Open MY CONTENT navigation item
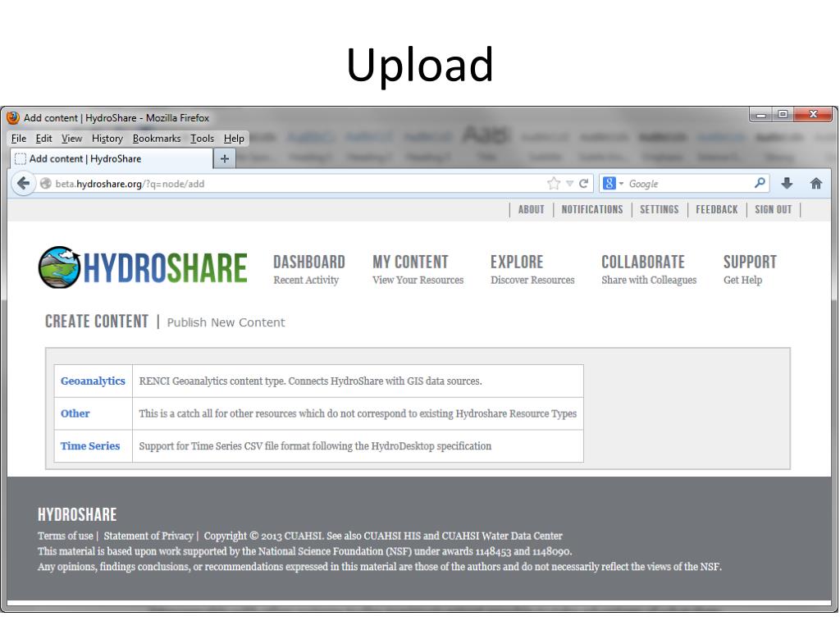The width and height of the screenshot is (840, 630). (x=418, y=269)
